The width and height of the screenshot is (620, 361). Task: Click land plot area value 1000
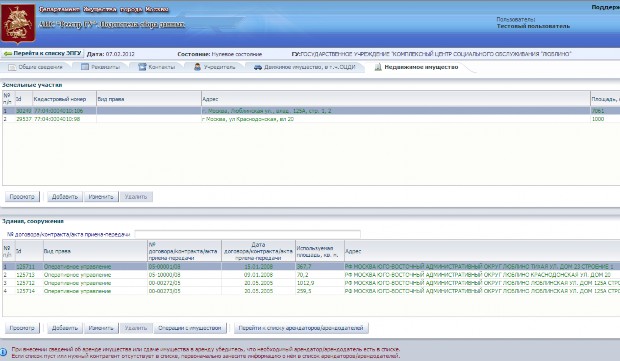pos(597,119)
